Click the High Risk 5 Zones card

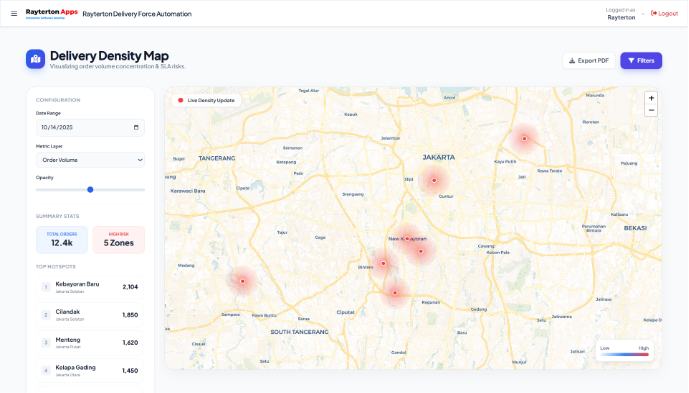(119, 240)
